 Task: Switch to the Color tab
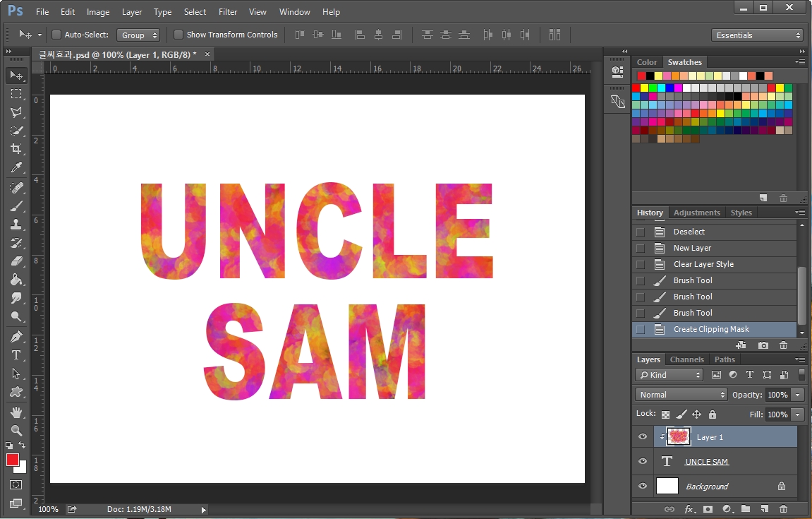(x=647, y=62)
